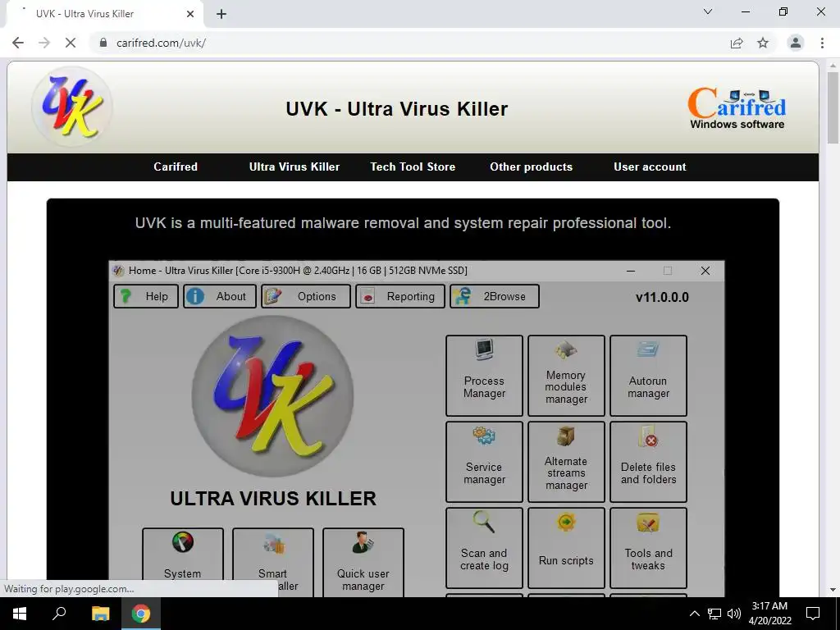Open the Delete files and folders tile

coord(648,462)
